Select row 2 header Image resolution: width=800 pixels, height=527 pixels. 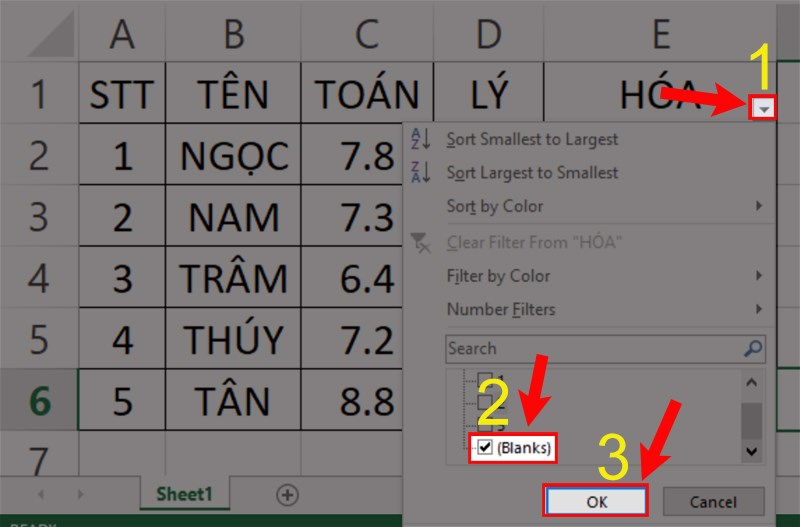(x=39, y=154)
